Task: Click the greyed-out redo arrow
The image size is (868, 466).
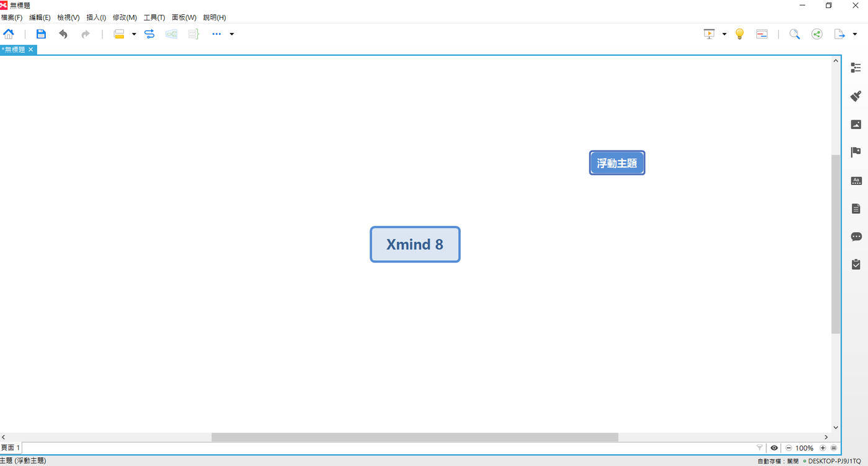Action: pyautogui.click(x=86, y=34)
